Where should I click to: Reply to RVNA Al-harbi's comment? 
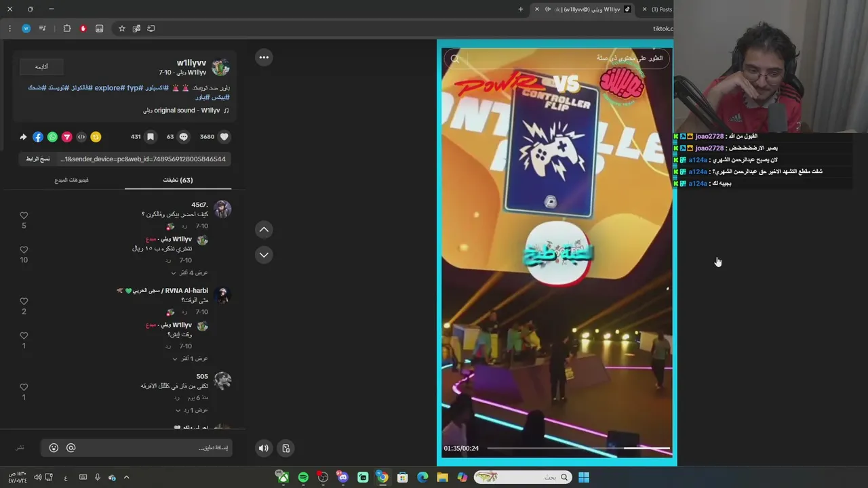point(183,312)
